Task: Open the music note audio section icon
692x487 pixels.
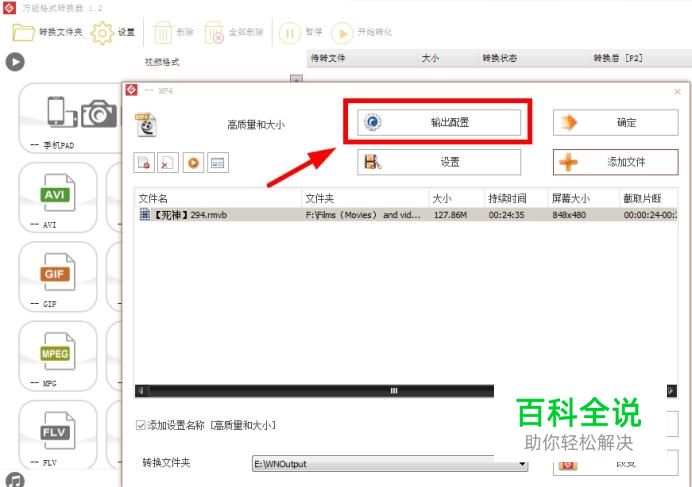Action: [x=15, y=480]
